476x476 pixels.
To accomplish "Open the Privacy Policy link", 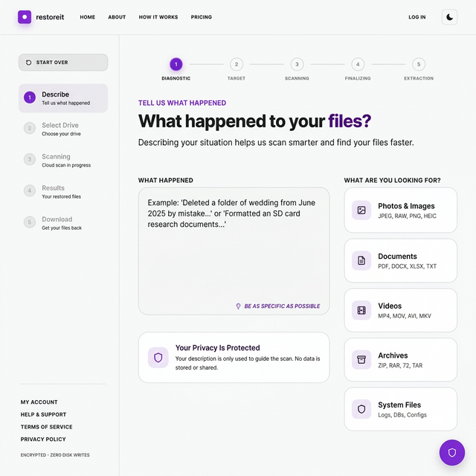I will (43, 440).
